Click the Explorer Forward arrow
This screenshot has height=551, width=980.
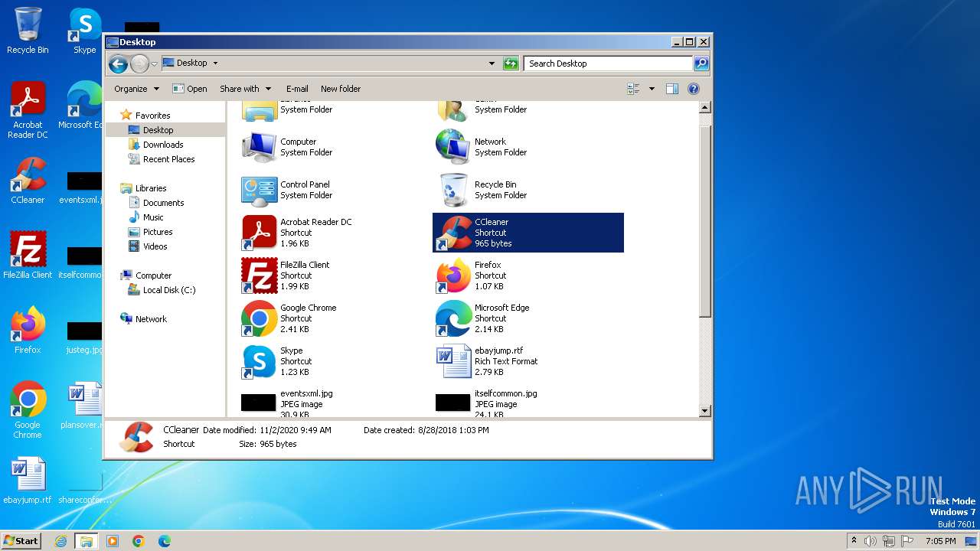(139, 64)
